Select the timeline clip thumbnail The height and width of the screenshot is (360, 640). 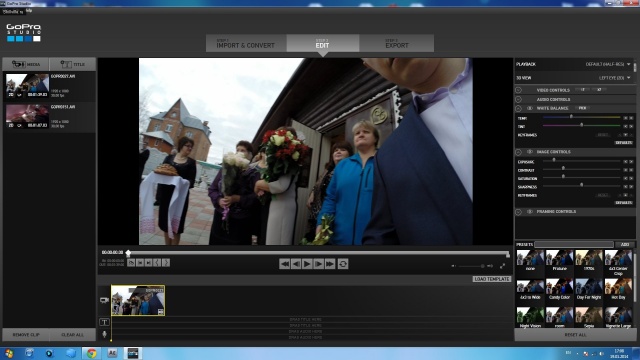138,300
